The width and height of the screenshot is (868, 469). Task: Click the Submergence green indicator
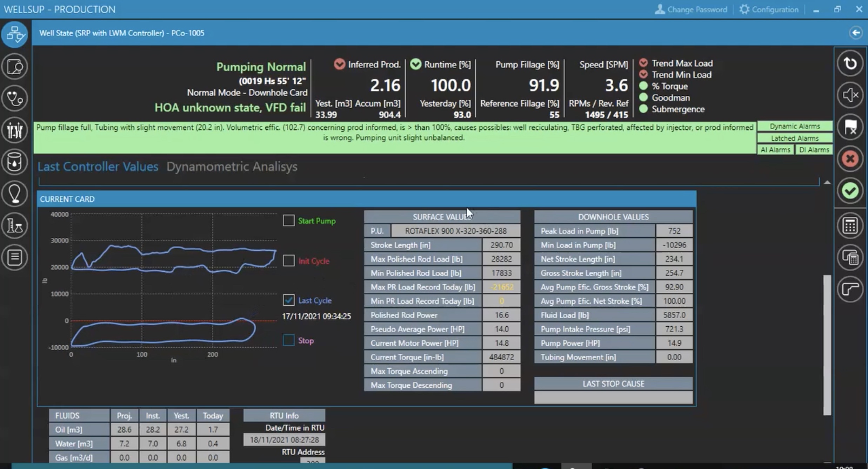tap(643, 109)
